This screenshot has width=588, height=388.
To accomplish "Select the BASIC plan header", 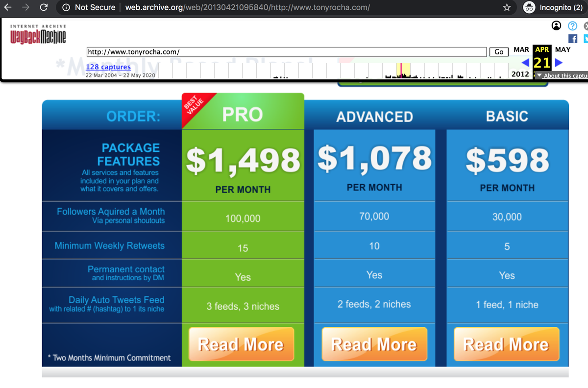I will pos(507,116).
